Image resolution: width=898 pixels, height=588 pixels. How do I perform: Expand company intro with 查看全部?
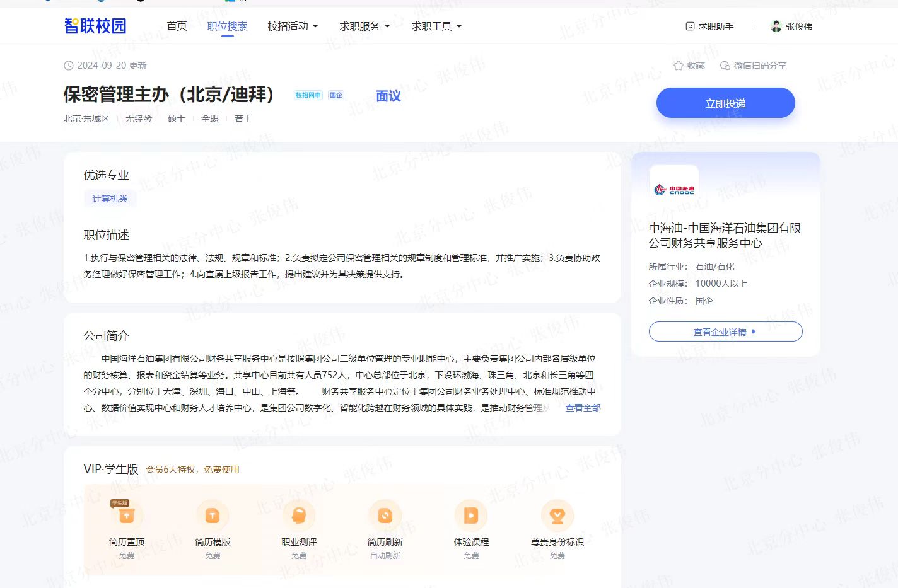point(583,408)
